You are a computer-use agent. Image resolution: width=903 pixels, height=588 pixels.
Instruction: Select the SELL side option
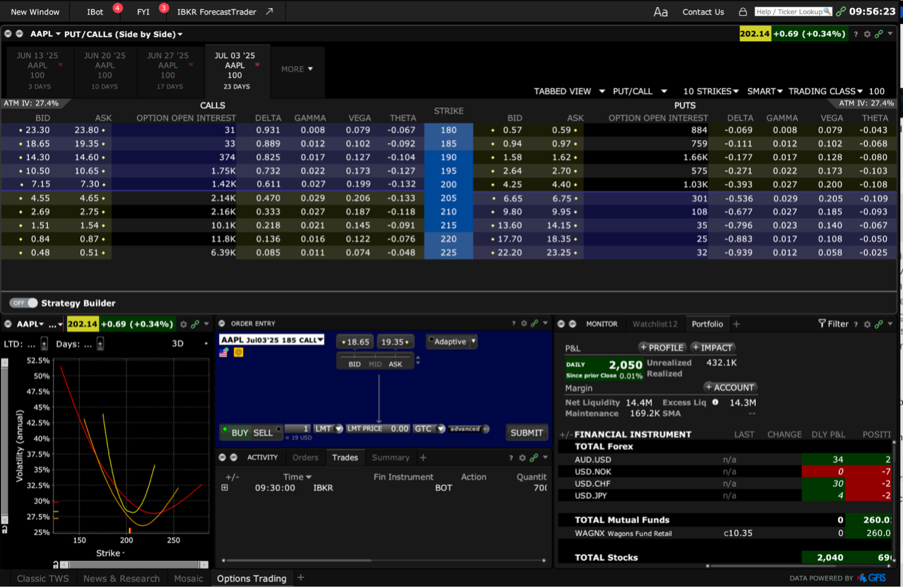tap(263, 433)
